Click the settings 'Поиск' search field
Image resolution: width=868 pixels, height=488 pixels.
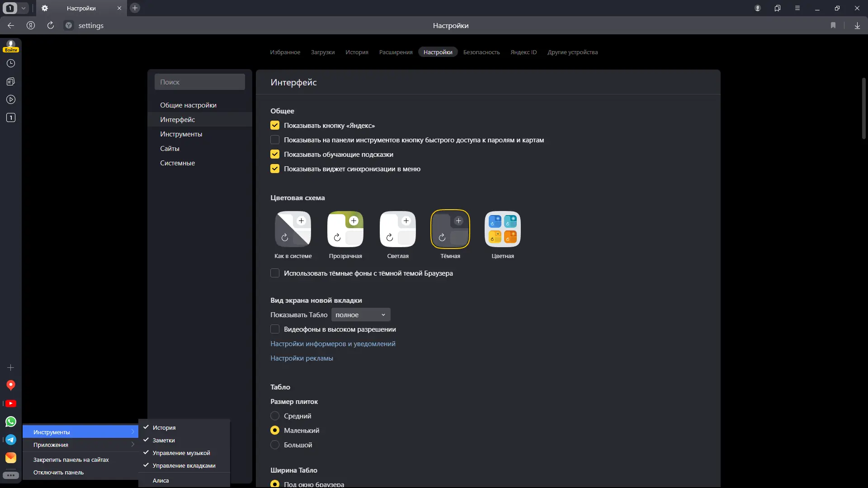coord(200,82)
